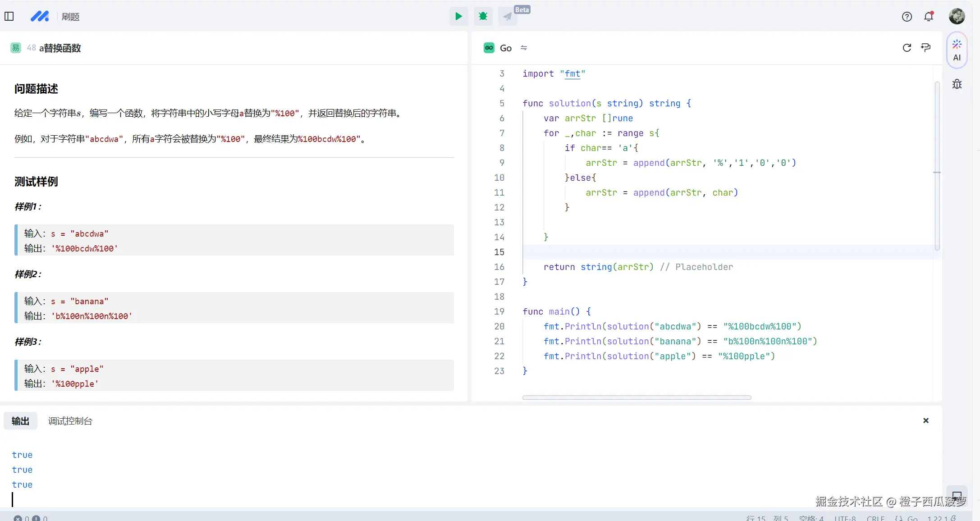Start debugging with the bug icon
The height and width of the screenshot is (521, 980).
(x=483, y=16)
